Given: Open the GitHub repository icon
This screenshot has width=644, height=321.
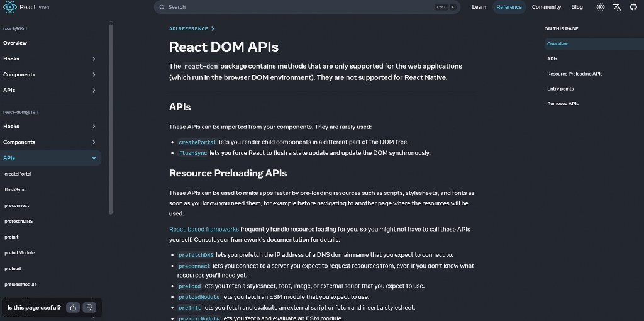Looking at the screenshot, I should pyautogui.click(x=633, y=7).
